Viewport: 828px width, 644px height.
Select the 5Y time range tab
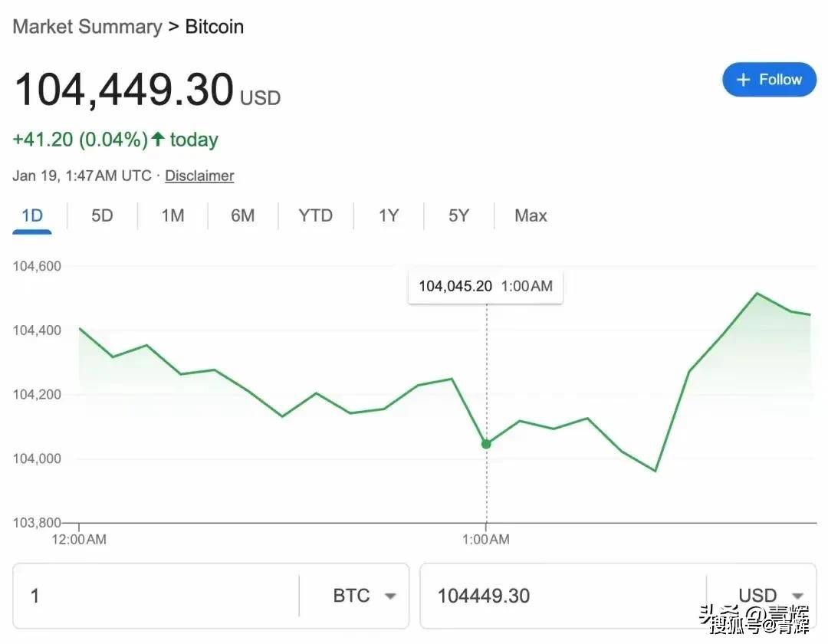pos(459,216)
